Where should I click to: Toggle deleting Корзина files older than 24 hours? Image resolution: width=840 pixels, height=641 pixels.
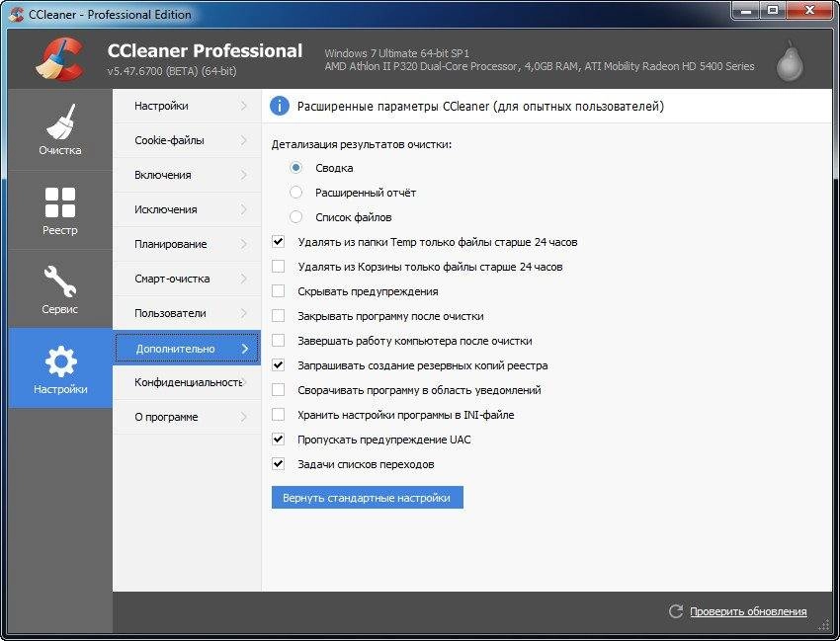[x=278, y=266]
